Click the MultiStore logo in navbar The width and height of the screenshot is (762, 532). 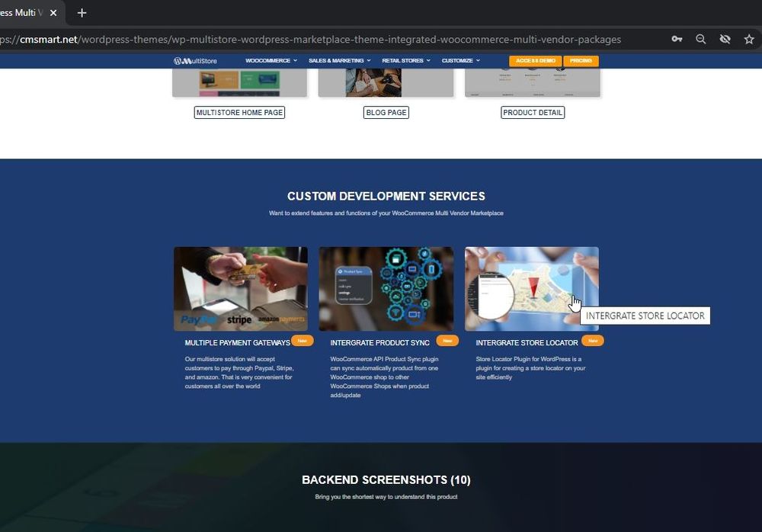(196, 61)
